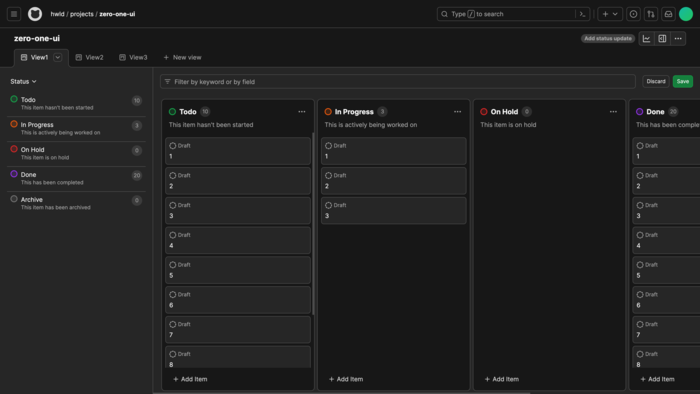
Task: Open In Progress column options menu
Action: click(x=458, y=112)
